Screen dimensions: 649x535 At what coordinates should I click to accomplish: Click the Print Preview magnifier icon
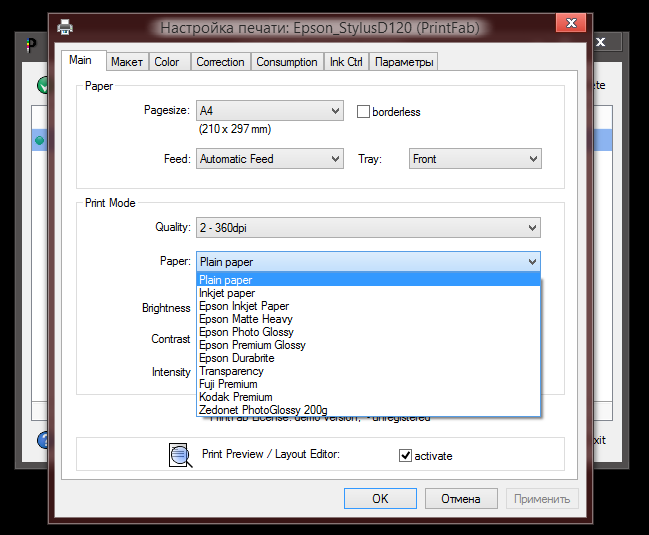point(180,455)
